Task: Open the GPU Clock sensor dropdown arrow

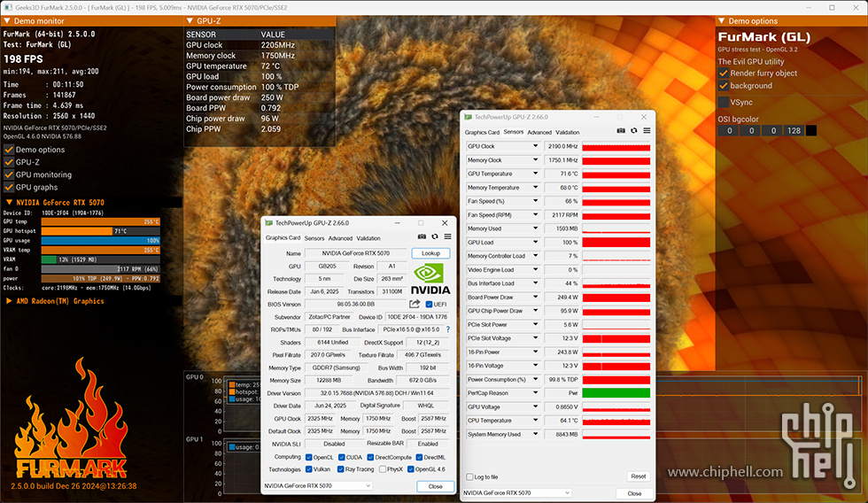Action: (x=535, y=146)
